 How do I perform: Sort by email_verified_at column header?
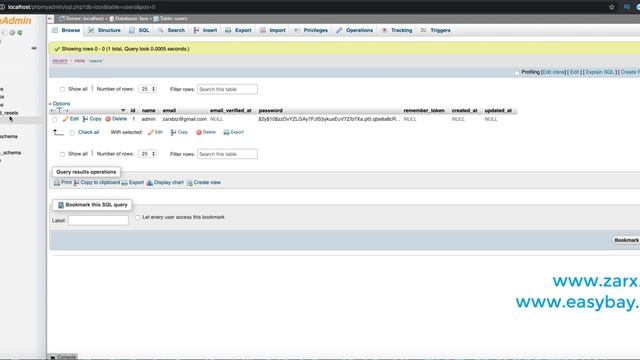click(x=231, y=111)
